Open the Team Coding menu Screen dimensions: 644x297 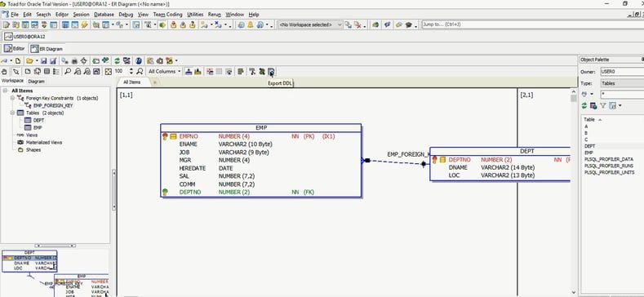[x=167, y=15]
